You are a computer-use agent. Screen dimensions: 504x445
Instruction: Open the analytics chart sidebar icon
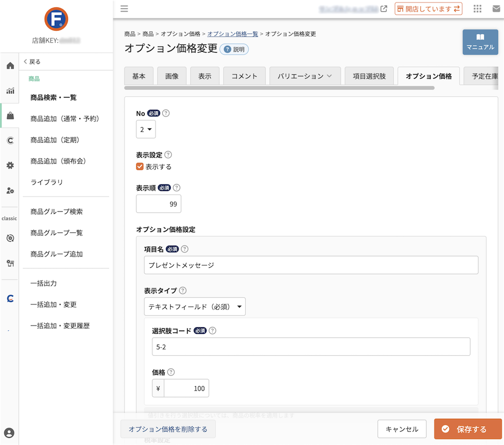10,91
